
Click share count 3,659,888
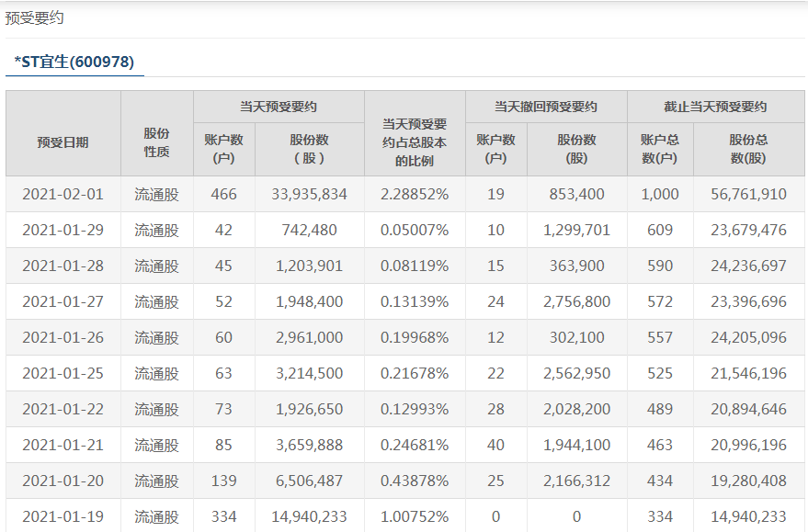pyautogui.click(x=309, y=445)
